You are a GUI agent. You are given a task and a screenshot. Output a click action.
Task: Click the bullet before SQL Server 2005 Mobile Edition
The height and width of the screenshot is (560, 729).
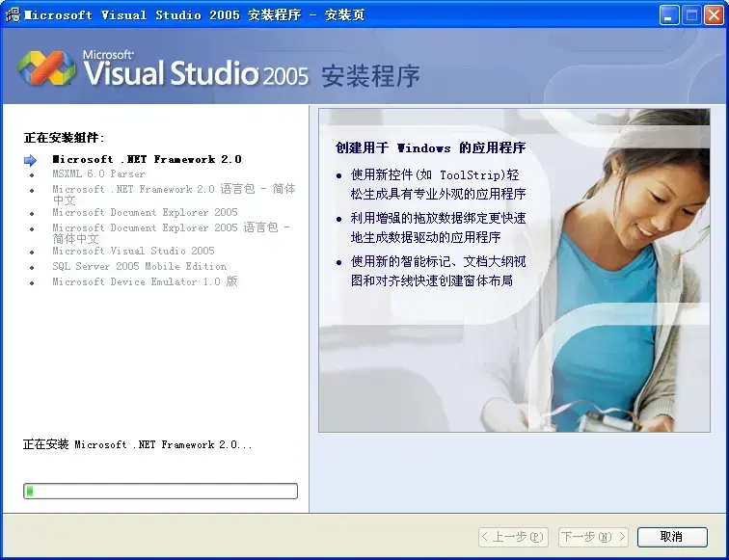(x=32, y=268)
